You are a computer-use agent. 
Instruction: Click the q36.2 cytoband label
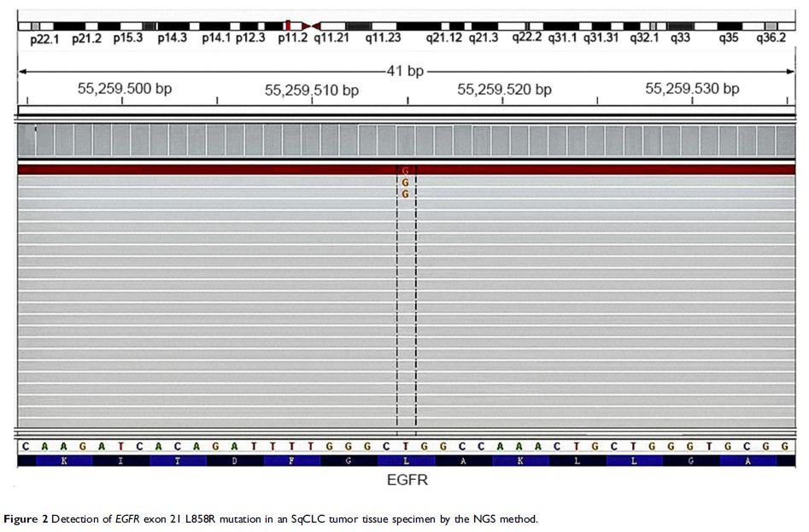click(x=771, y=38)
